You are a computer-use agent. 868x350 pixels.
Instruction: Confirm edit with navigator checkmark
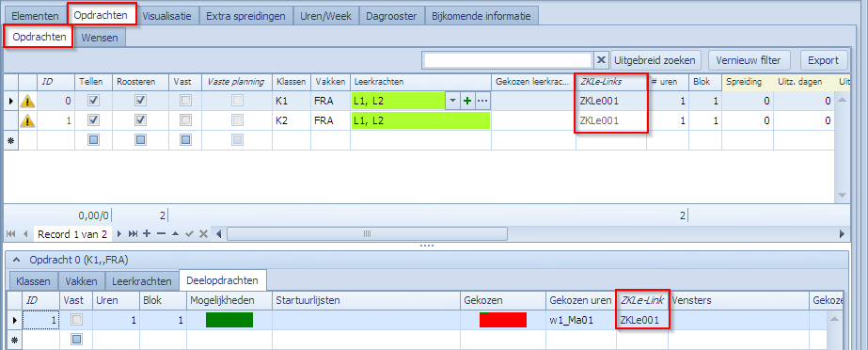tap(189, 234)
